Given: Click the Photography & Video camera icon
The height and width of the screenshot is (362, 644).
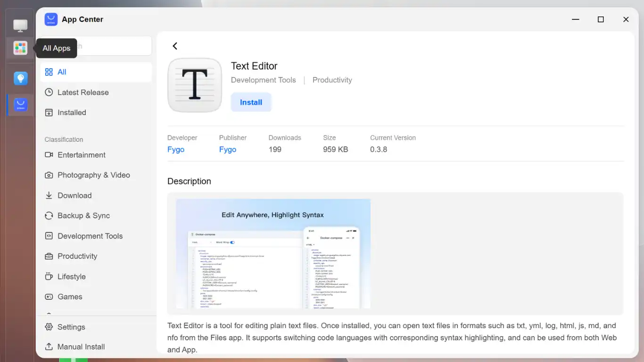Looking at the screenshot, I should 49,175.
